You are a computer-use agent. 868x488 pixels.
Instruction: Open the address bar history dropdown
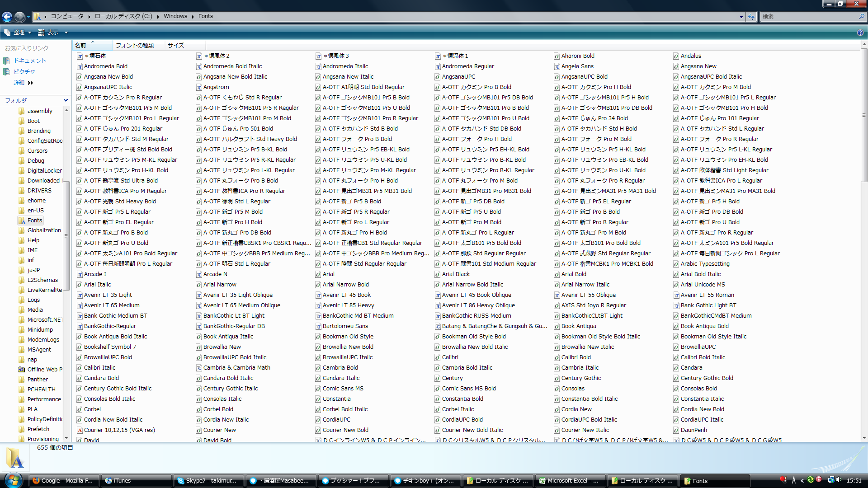741,17
